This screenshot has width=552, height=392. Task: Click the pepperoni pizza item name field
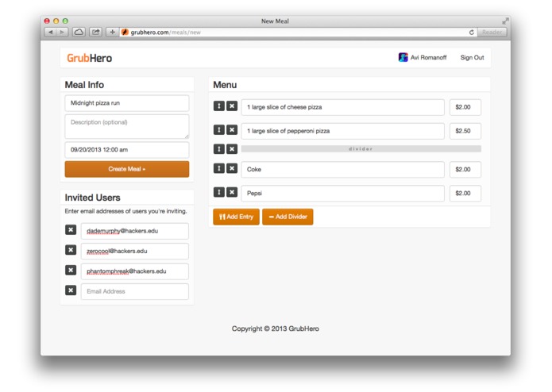[x=342, y=131]
